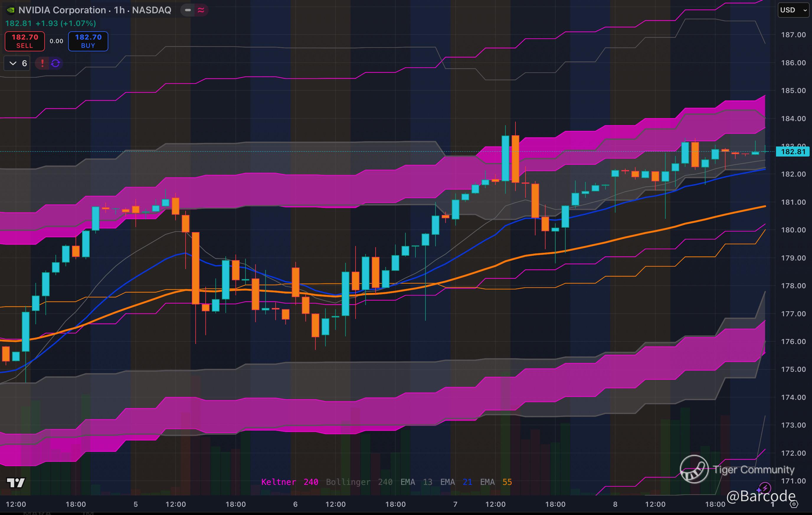Open the TradingView logo link
The width and height of the screenshot is (812, 515).
click(16, 483)
